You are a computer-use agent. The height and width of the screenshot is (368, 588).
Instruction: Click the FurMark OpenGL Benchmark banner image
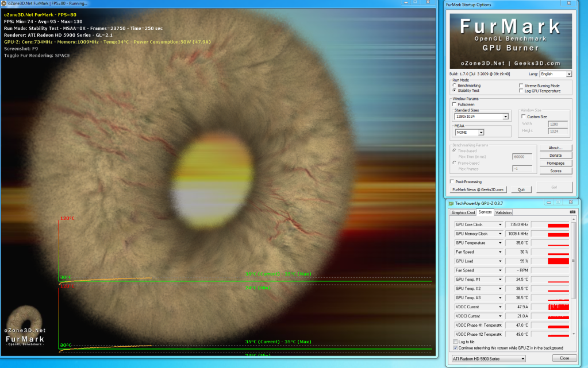[x=511, y=41]
